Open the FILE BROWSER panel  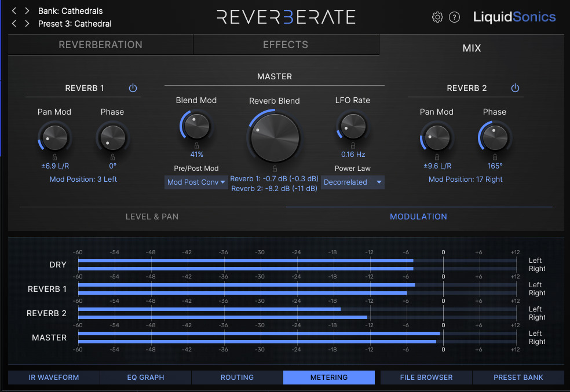click(426, 378)
